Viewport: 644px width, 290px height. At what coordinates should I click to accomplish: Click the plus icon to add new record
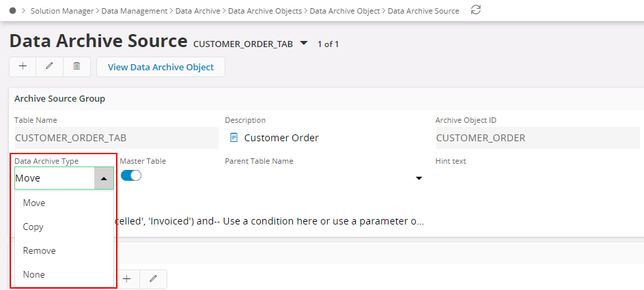coord(23,66)
